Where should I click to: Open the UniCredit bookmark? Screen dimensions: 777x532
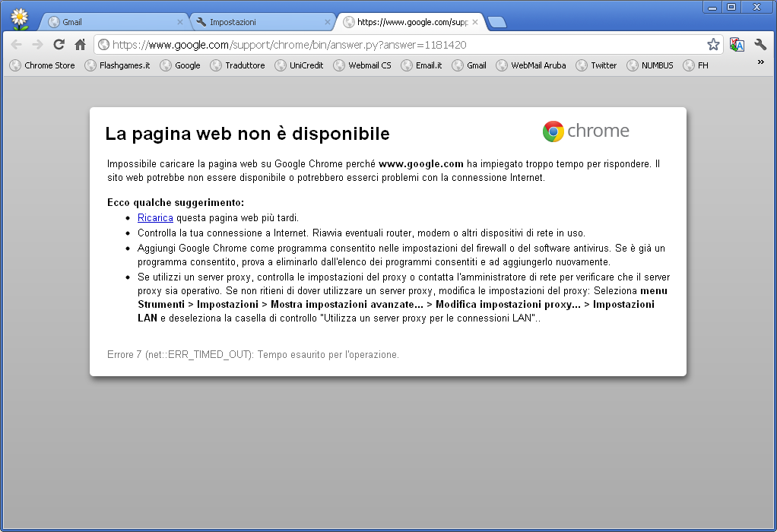click(x=300, y=65)
